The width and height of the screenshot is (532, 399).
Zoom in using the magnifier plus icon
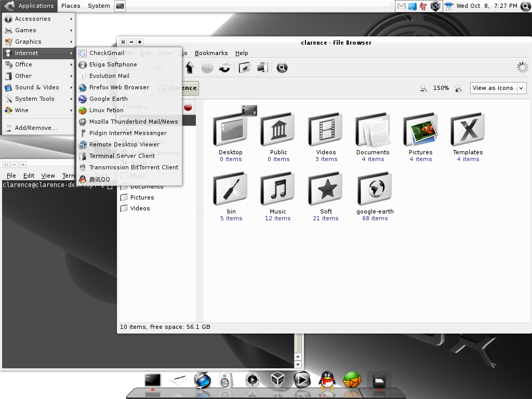tap(458, 88)
